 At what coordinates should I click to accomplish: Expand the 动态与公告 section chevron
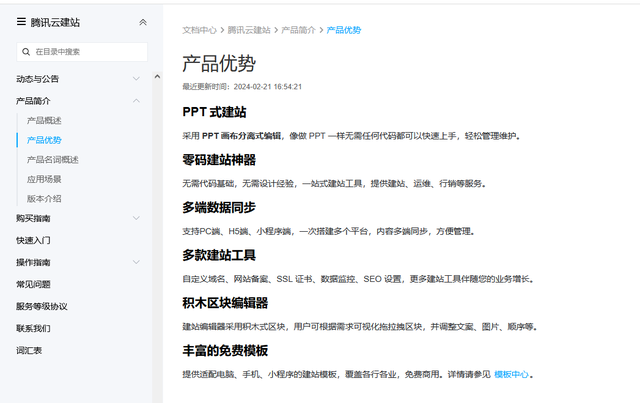(136, 79)
